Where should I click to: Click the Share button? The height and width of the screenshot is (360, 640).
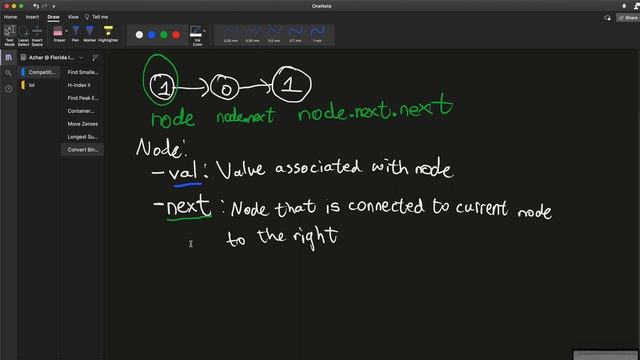point(628,18)
